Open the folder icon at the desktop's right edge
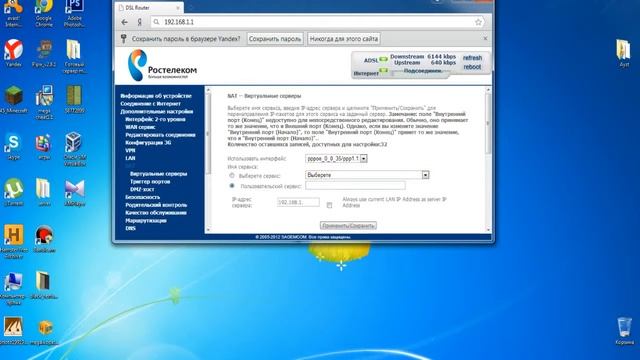Image resolution: width=640 pixels, height=360 pixels. point(624,53)
